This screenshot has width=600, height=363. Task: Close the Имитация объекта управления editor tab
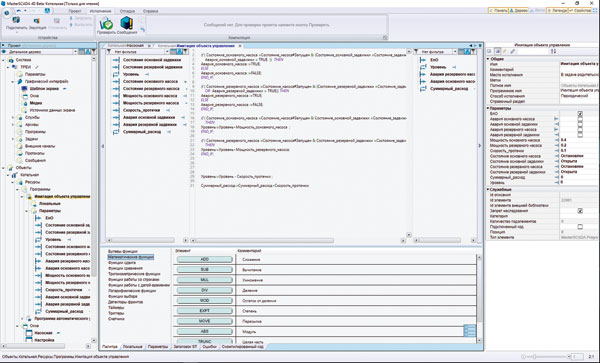pyautogui.click(x=240, y=46)
